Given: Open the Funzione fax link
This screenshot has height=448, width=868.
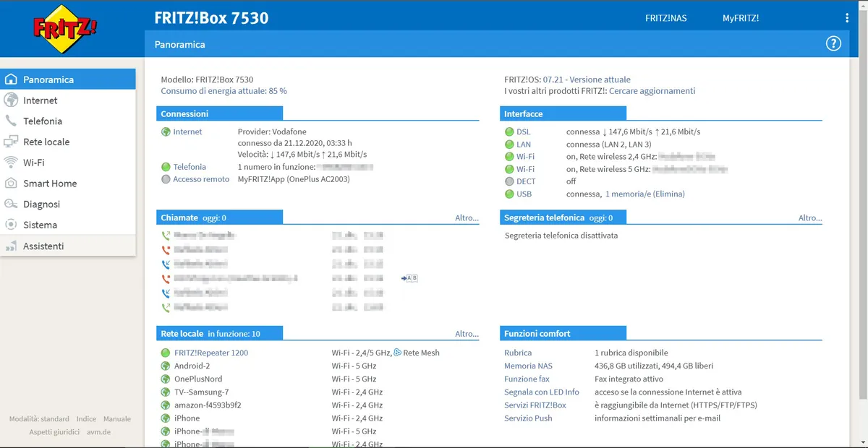Looking at the screenshot, I should click(527, 379).
